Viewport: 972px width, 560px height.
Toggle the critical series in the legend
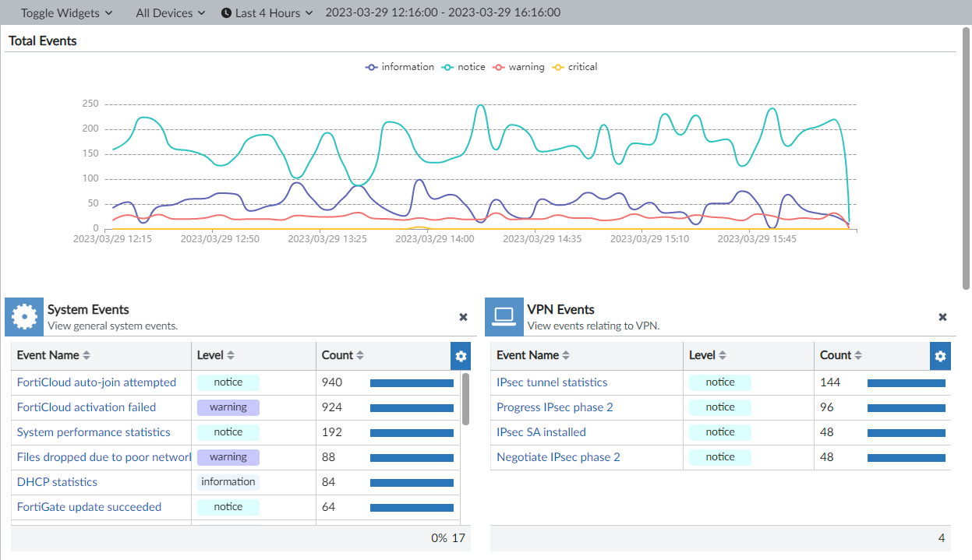tap(574, 67)
